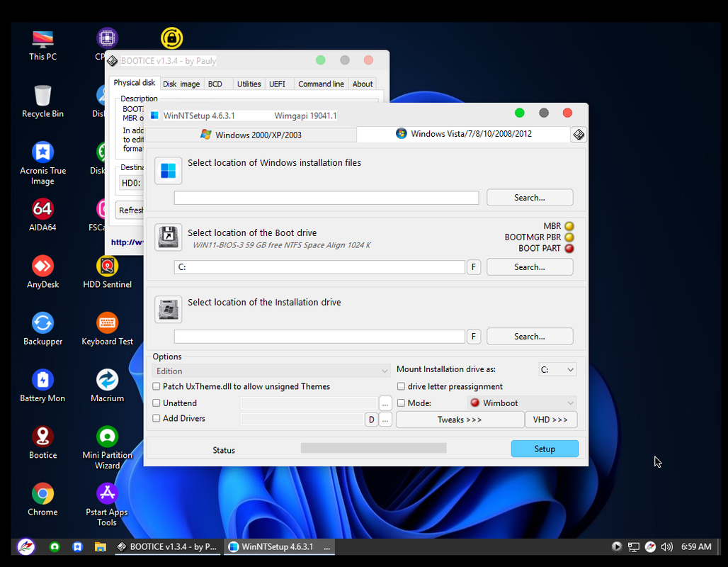The width and height of the screenshot is (728, 567).
Task: Open Command line tab in BOOTICE
Action: [321, 84]
